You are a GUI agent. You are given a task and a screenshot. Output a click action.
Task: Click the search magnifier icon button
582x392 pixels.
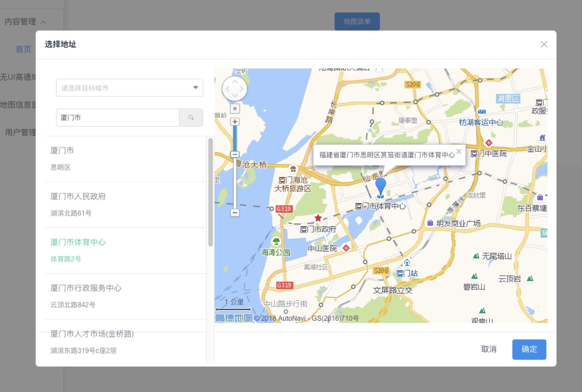[x=191, y=117]
